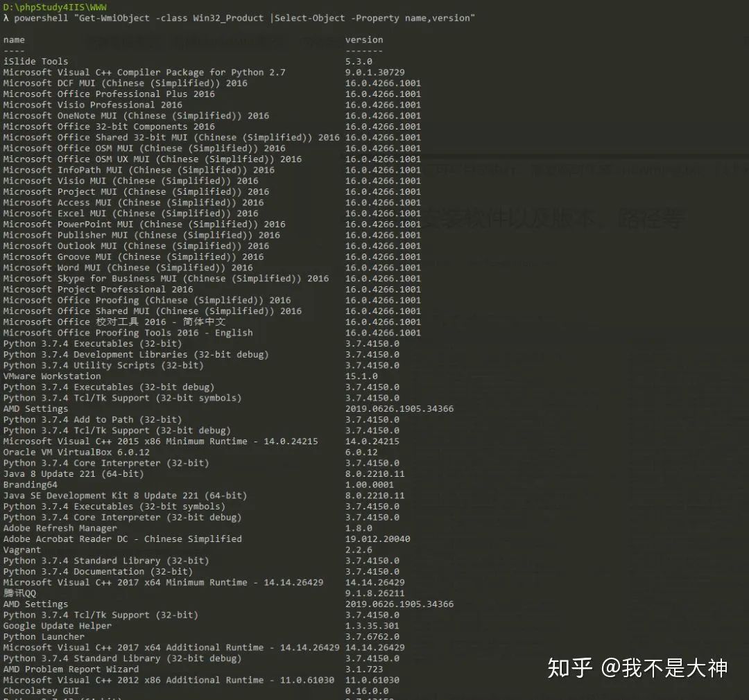Click the powershell Get-WmiObject command line
Screen dimensions: 749x700
tap(244, 18)
